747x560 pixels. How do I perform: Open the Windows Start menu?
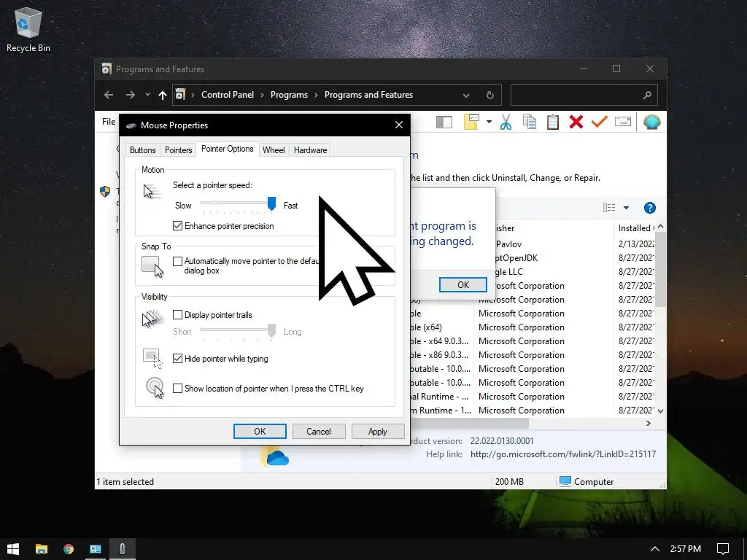[x=13, y=549]
